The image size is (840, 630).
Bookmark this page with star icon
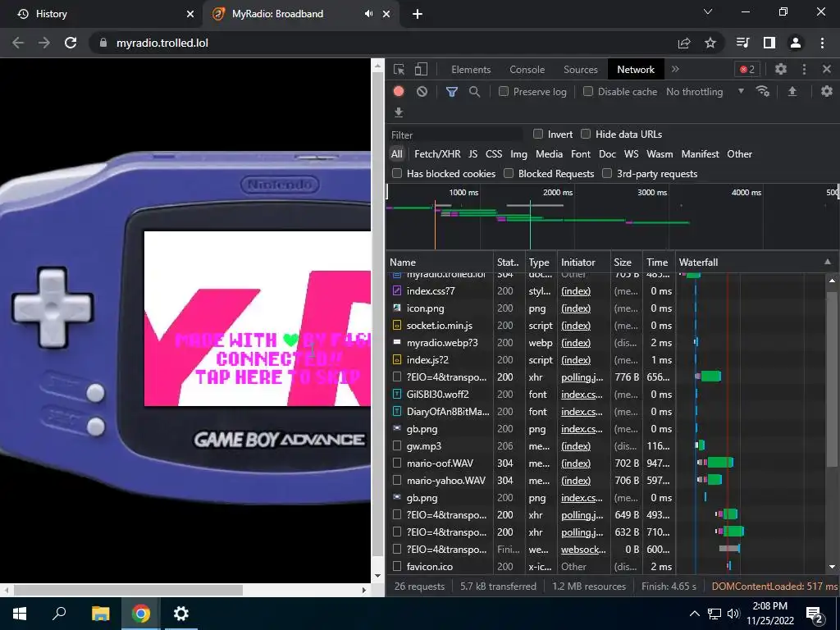pyautogui.click(x=710, y=43)
